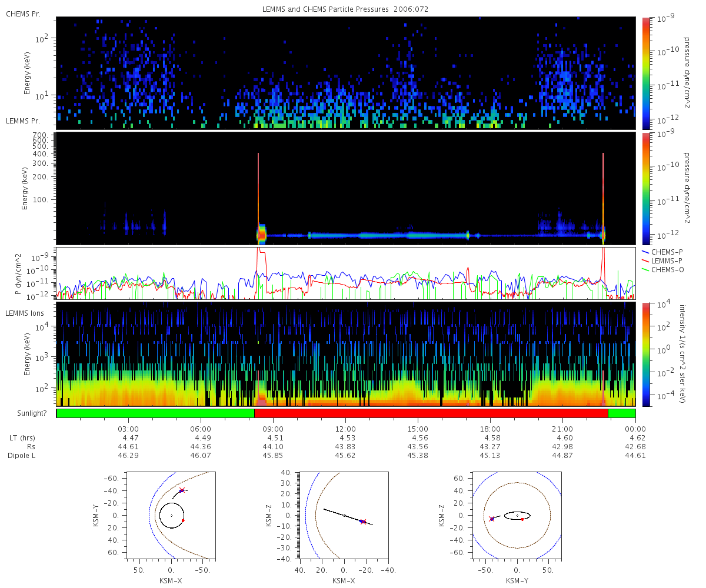
Task: Click the LEMMS pressure color bar
Action: [646, 188]
